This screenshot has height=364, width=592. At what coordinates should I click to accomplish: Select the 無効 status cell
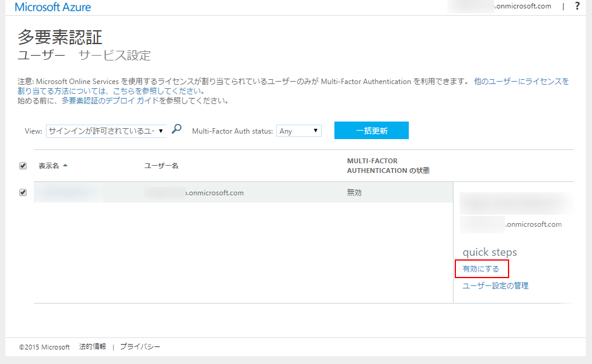tap(354, 192)
